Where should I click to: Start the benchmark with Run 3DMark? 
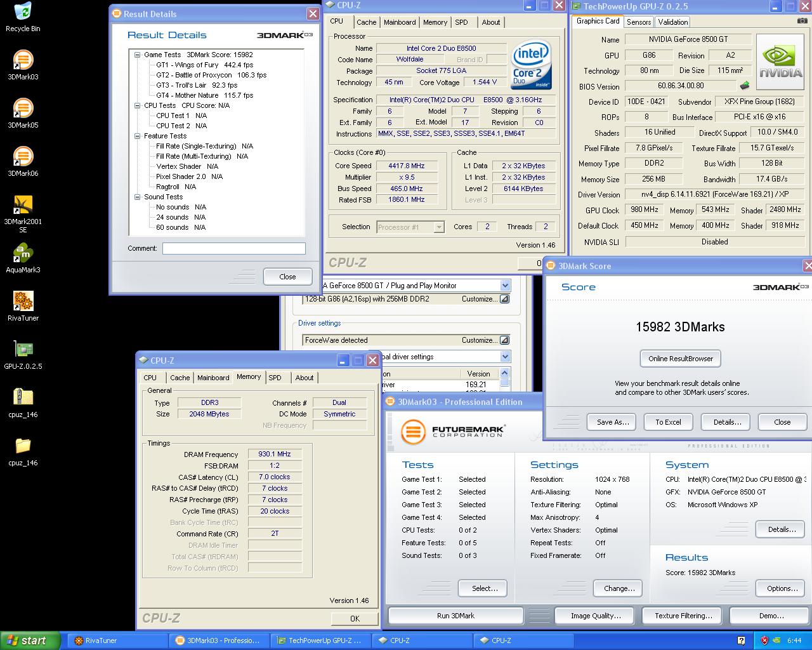(455, 616)
